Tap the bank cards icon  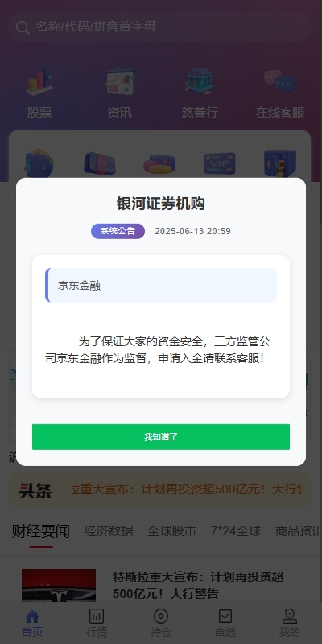[x=100, y=163]
